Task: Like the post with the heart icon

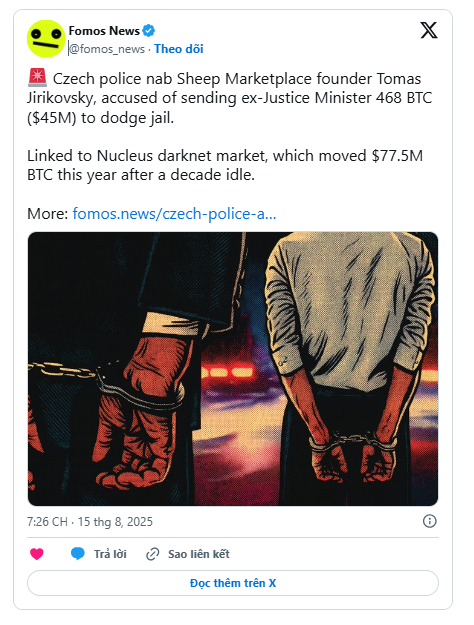Action: pos(37,554)
